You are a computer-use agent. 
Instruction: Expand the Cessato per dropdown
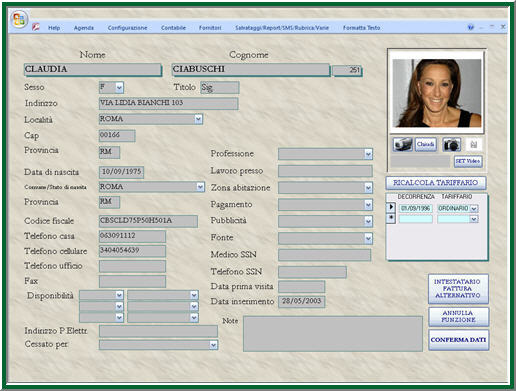tap(214, 345)
